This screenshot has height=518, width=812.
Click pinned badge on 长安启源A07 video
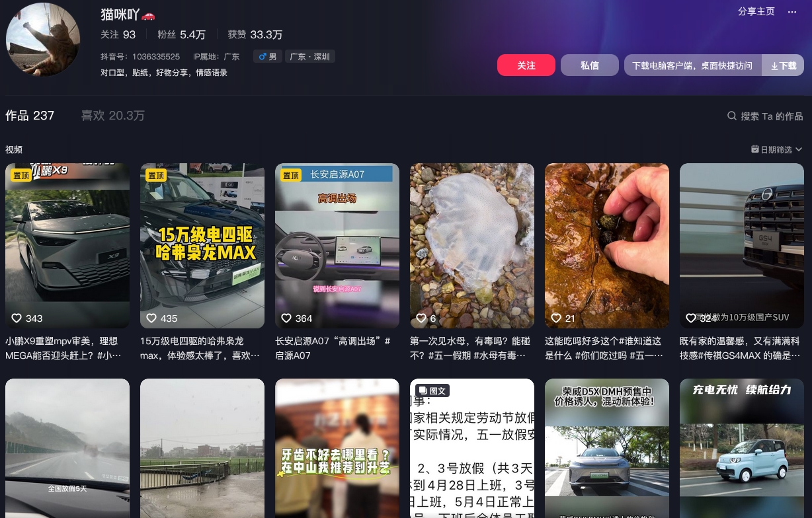pyautogui.click(x=291, y=175)
